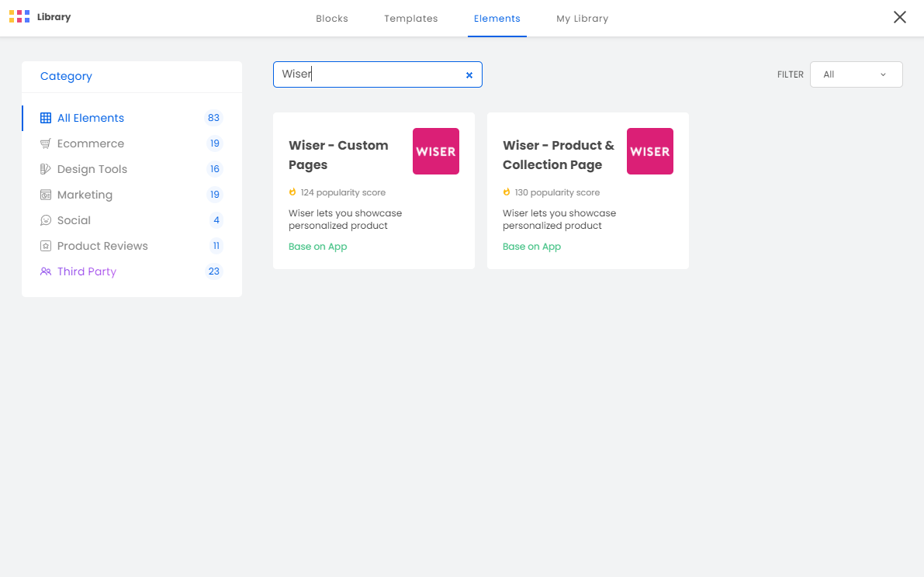Click flame icon beside 130 popularity score
This screenshot has width=924, height=577.
click(x=506, y=192)
